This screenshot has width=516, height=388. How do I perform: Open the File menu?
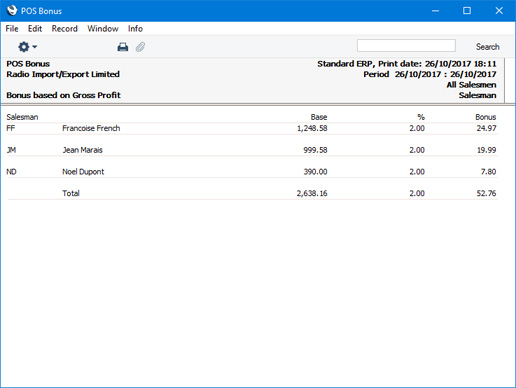click(x=12, y=29)
